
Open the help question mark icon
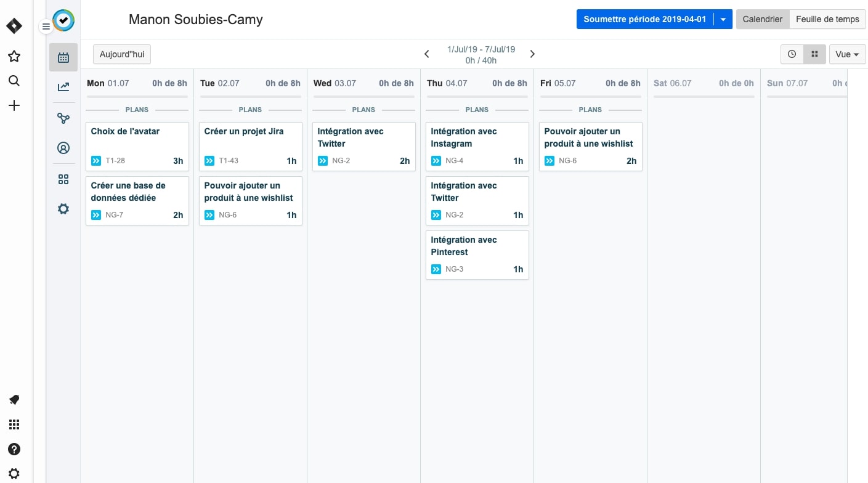coord(14,449)
